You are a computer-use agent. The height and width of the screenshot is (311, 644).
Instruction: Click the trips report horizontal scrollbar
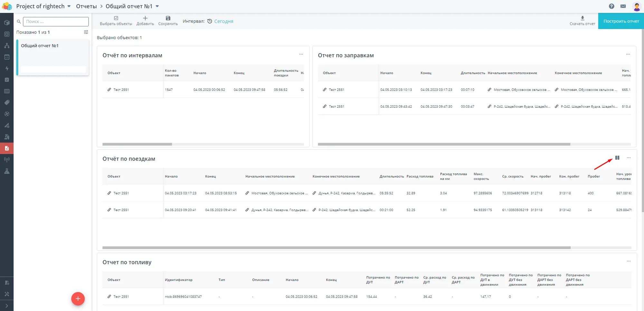click(336, 248)
